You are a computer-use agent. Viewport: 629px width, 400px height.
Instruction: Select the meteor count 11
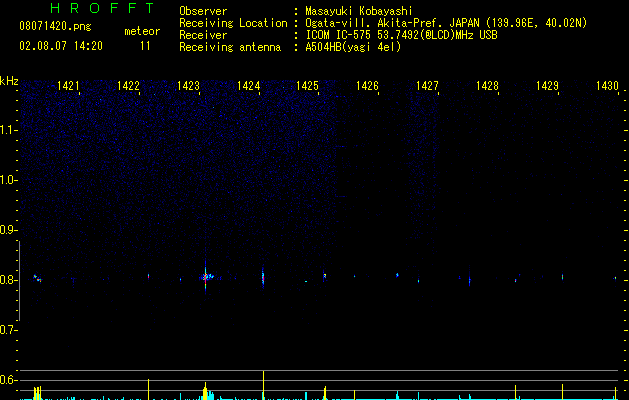(x=145, y=46)
